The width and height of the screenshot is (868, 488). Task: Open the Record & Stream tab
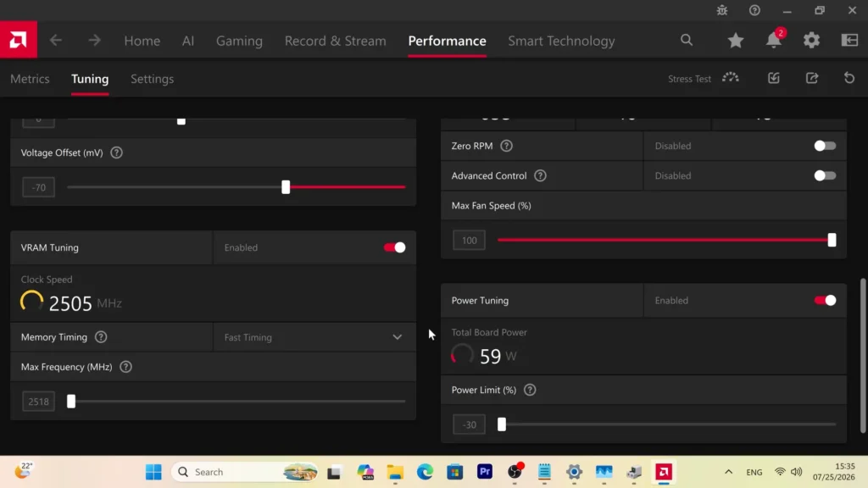pos(336,41)
